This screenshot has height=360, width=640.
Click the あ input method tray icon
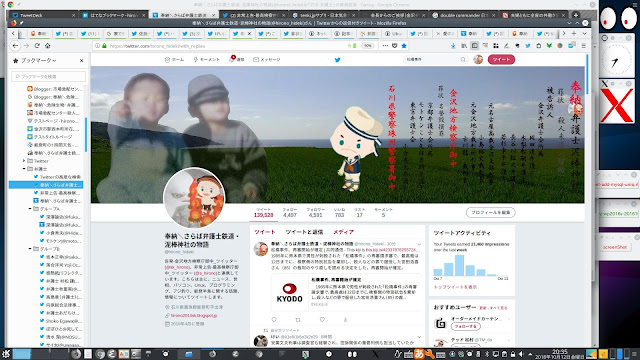coord(419,354)
